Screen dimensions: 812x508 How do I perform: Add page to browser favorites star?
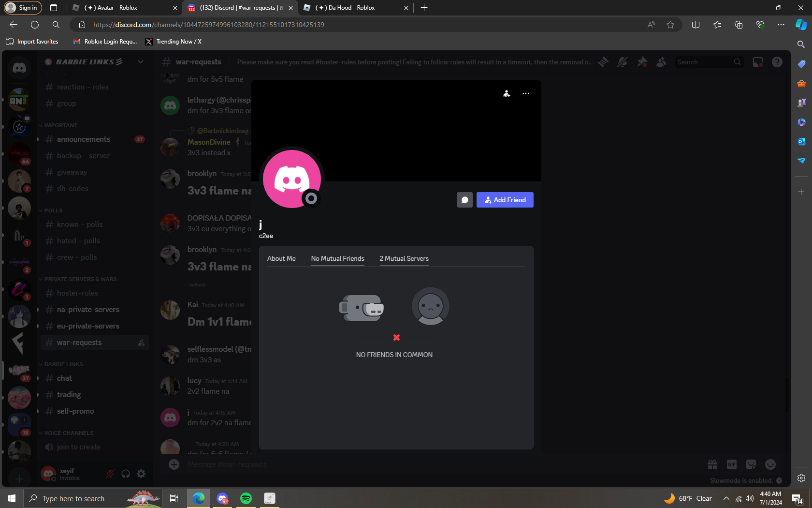(x=670, y=25)
